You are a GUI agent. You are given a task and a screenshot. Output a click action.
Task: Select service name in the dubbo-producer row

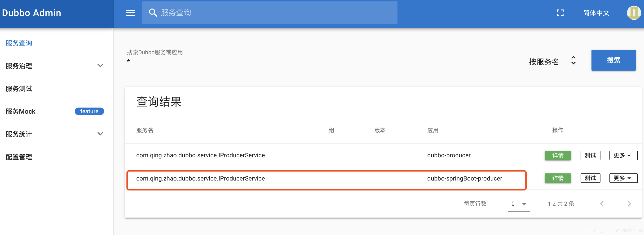tap(200, 155)
